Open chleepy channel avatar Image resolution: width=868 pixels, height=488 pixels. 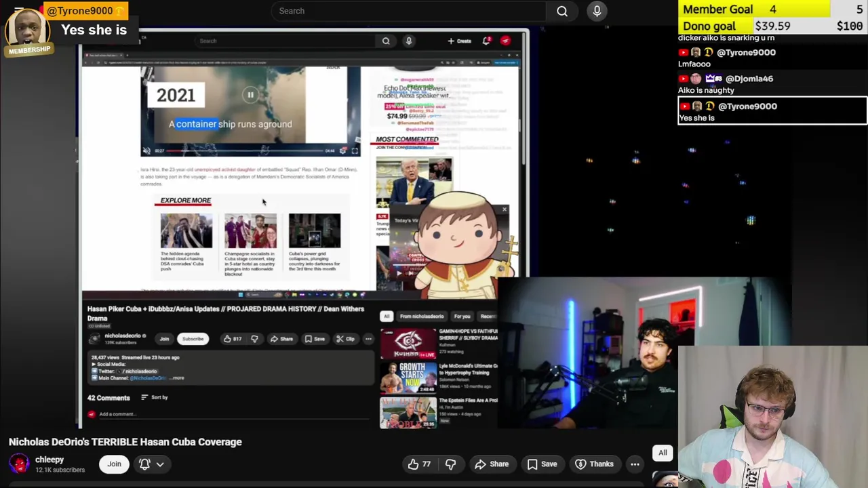coord(19,464)
